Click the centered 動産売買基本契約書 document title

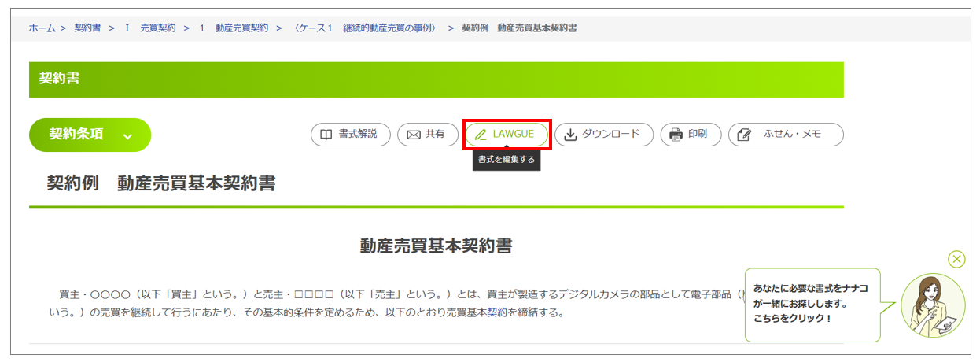pos(436,246)
